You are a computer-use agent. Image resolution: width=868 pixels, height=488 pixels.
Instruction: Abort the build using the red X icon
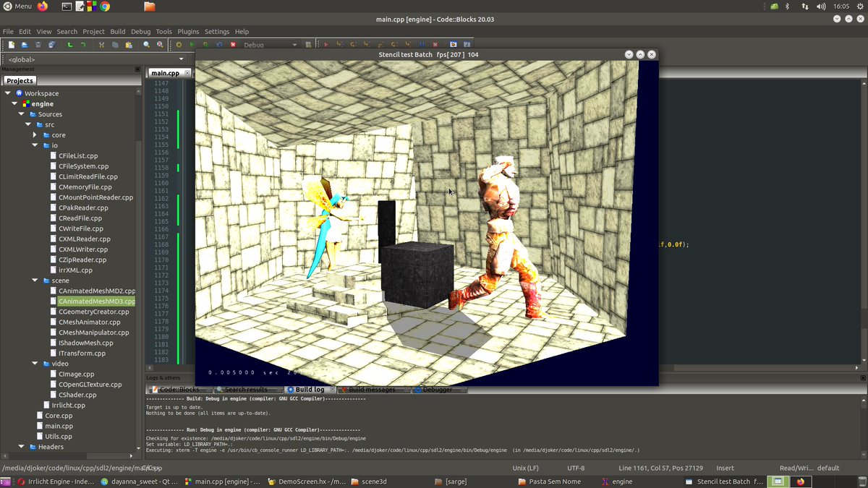tap(232, 45)
